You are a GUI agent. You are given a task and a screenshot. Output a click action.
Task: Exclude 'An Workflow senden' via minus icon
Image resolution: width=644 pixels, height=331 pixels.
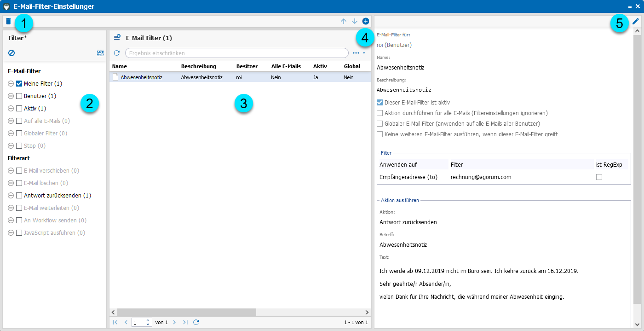(11, 221)
